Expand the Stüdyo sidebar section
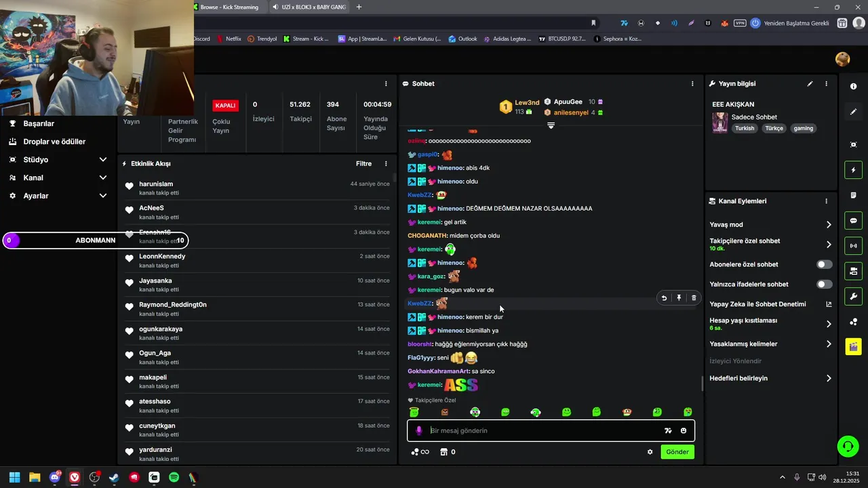868x488 pixels. pos(103,160)
